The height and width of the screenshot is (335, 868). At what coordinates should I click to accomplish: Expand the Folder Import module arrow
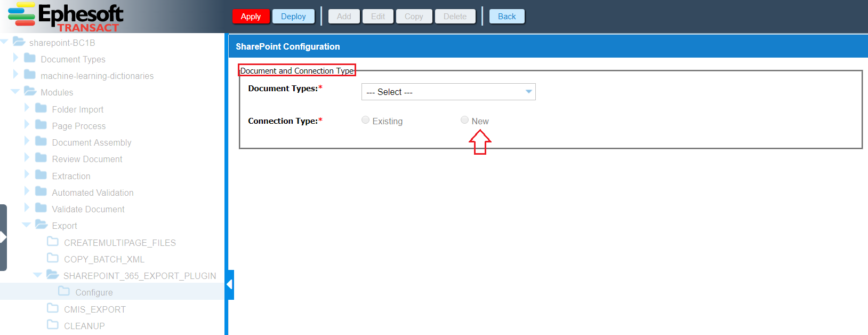[x=27, y=108]
